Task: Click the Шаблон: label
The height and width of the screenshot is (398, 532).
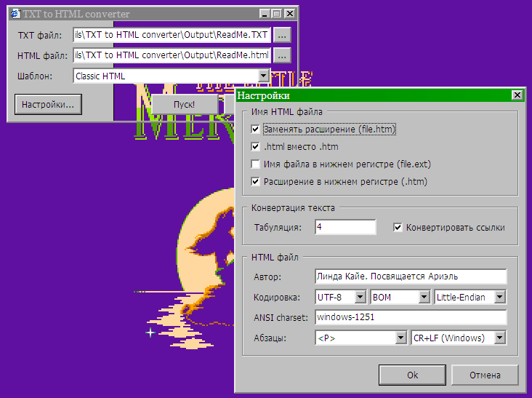Action: pyautogui.click(x=35, y=76)
